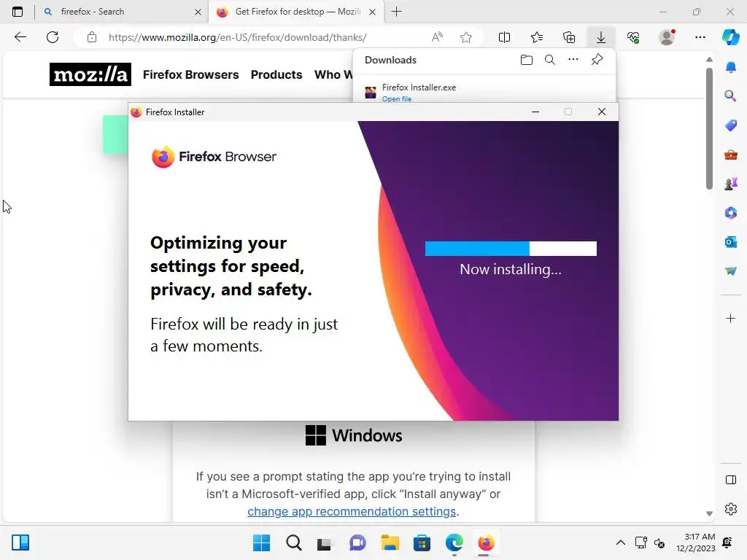Open the Collections icon in Edge toolbar
747x560 pixels.
click(x=569, y=37)
